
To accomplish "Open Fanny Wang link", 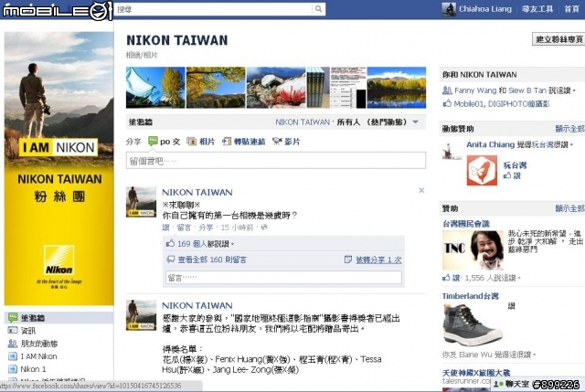I will [475, 90].
